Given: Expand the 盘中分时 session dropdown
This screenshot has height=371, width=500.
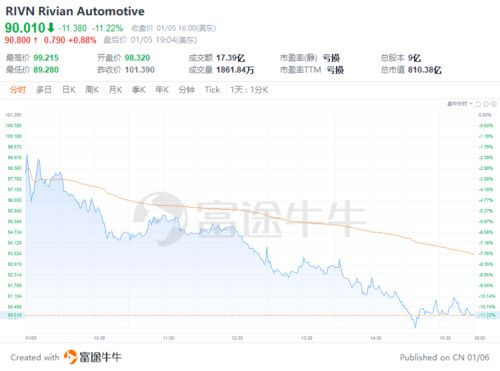Looking at the screenshot, I should (460, 104).
